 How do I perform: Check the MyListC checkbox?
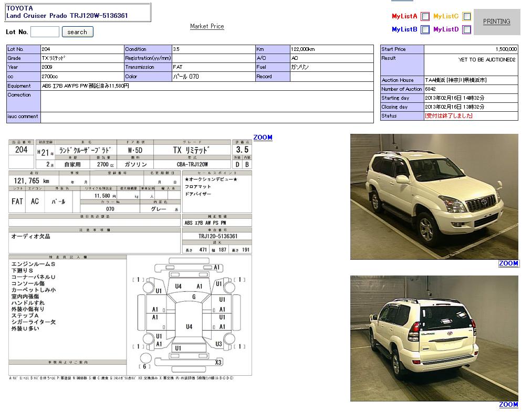[x=466, y=17]
